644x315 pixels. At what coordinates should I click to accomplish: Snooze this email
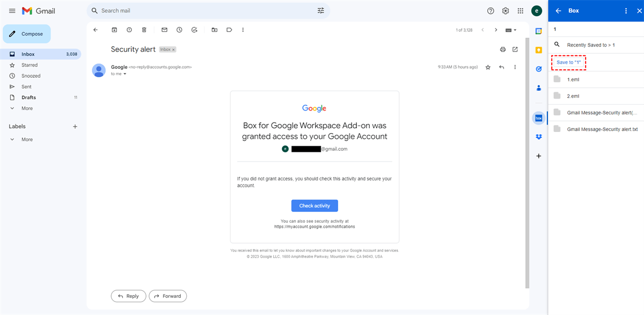pyautogui.click(x=179, y=30)
